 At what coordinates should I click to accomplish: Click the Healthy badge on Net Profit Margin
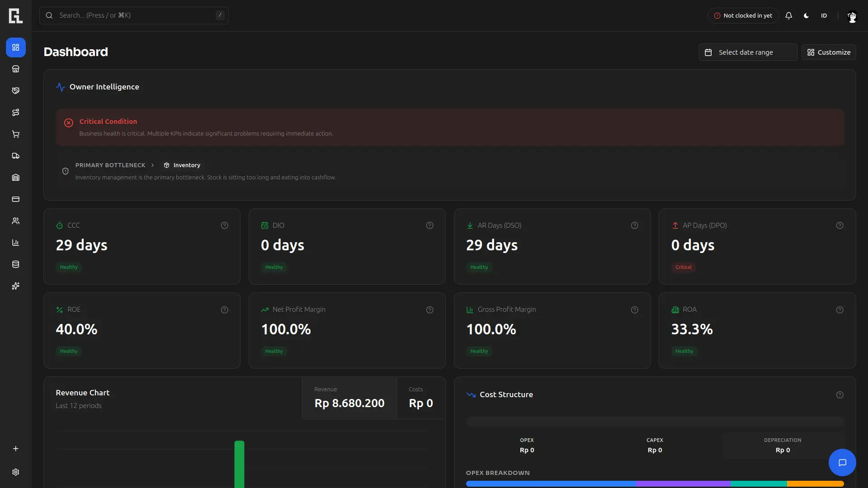(x=274, y=352)
